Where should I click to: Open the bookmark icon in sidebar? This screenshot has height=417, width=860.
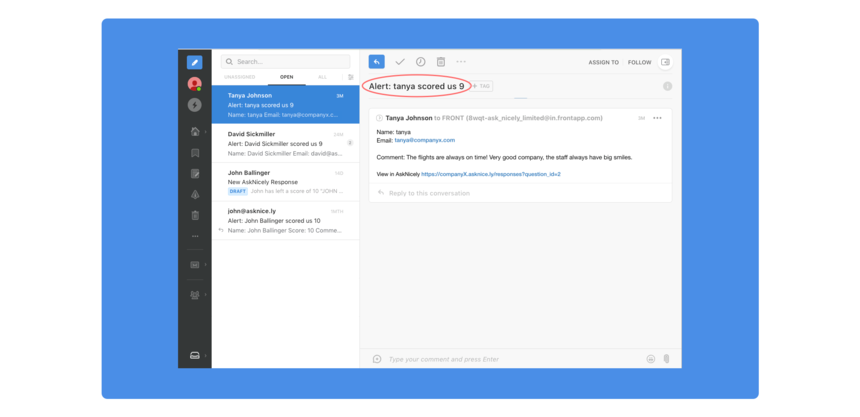195,153
